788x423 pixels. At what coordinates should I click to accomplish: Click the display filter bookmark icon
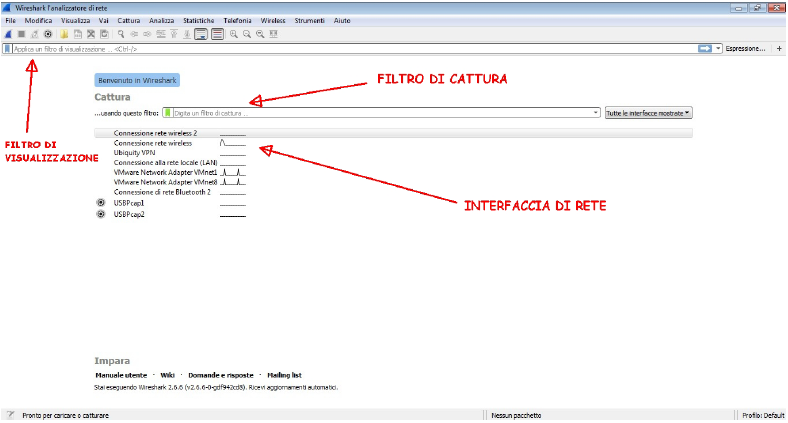click(x=7, y=49)
